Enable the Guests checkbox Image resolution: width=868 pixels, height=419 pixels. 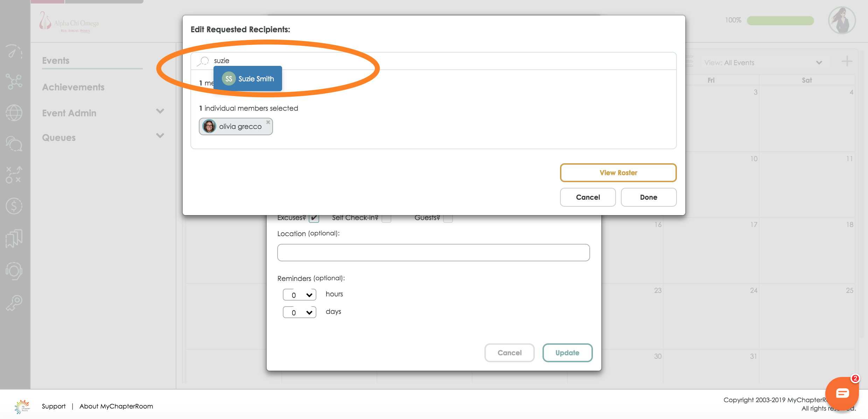[448, 218]
